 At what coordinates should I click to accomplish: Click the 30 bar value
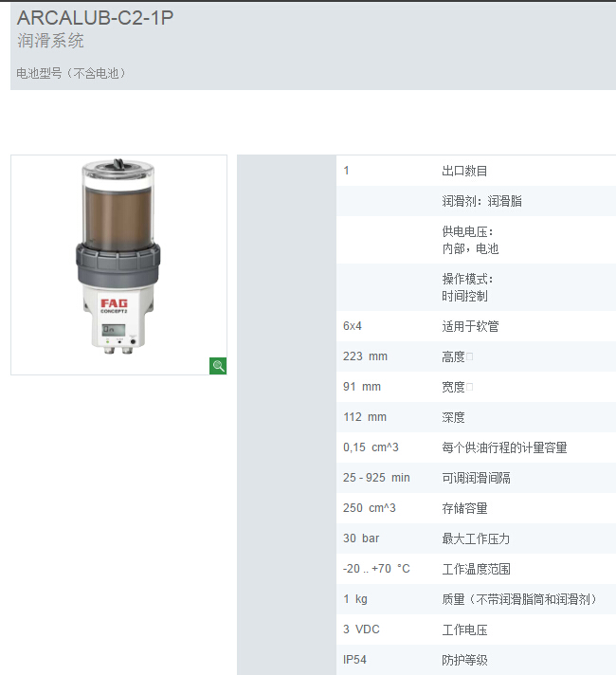tap(361, 538)
